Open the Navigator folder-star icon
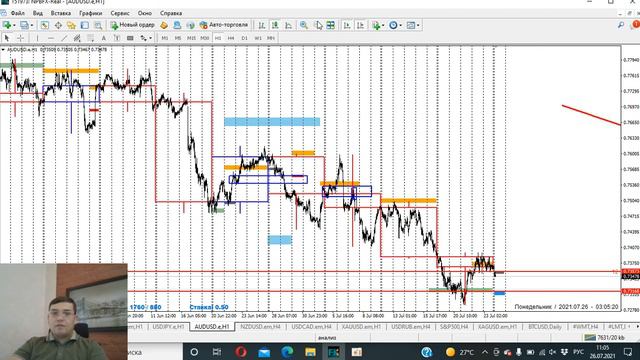The height and width of the screenshot is (360, 640). [x=71, y=25]
